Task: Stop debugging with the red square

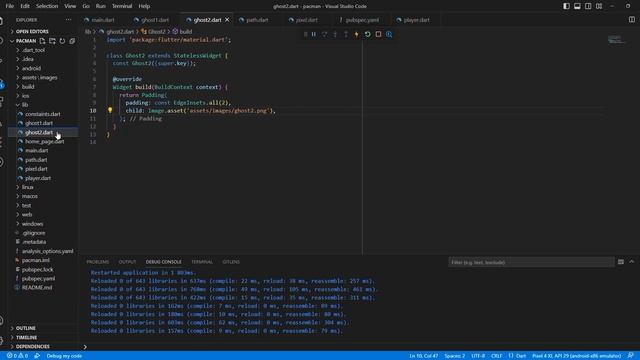Action: (378, 35)
